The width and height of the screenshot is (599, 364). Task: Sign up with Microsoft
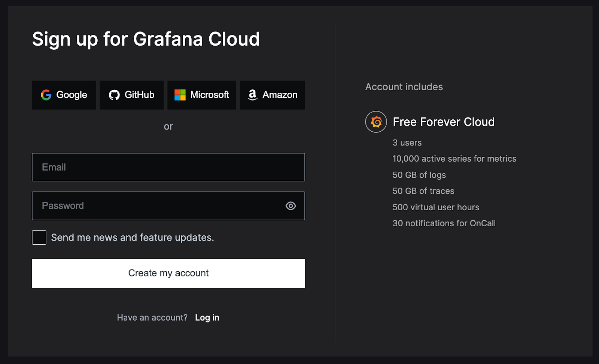pyautogui.click(x=202, y=95)
